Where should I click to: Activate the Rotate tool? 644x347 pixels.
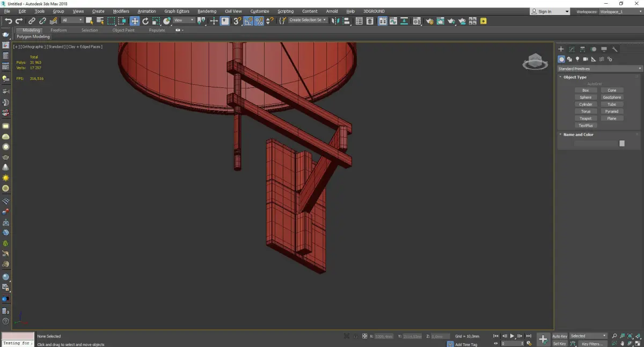tap(145, 21)
